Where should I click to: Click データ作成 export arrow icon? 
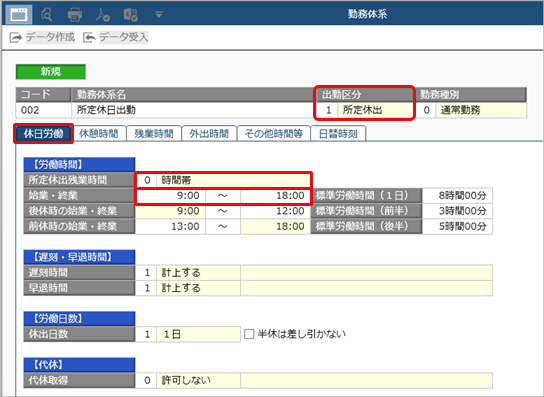pyautogui.click(x=16, y=37)
